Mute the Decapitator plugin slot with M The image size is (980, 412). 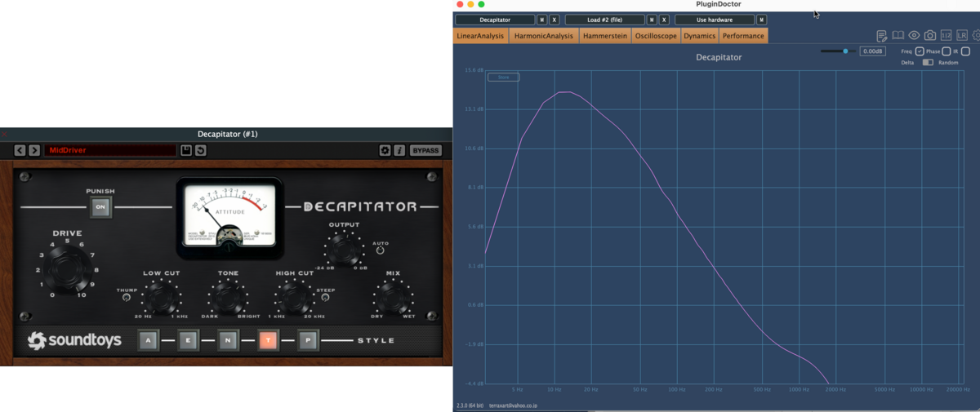coord(542,20)
